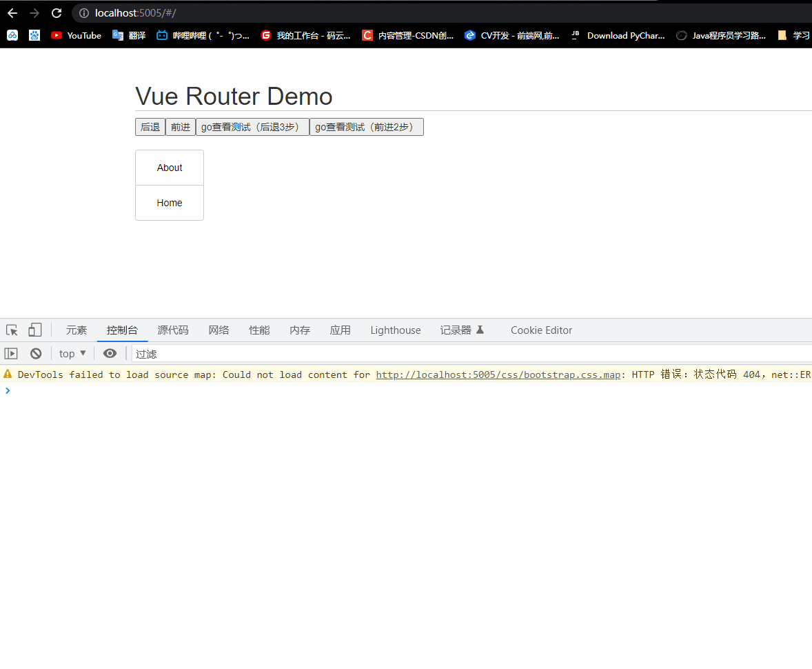The image size is (812, 669).
Task: Click the 过滤 console filter field
Action: coord(471,354)
